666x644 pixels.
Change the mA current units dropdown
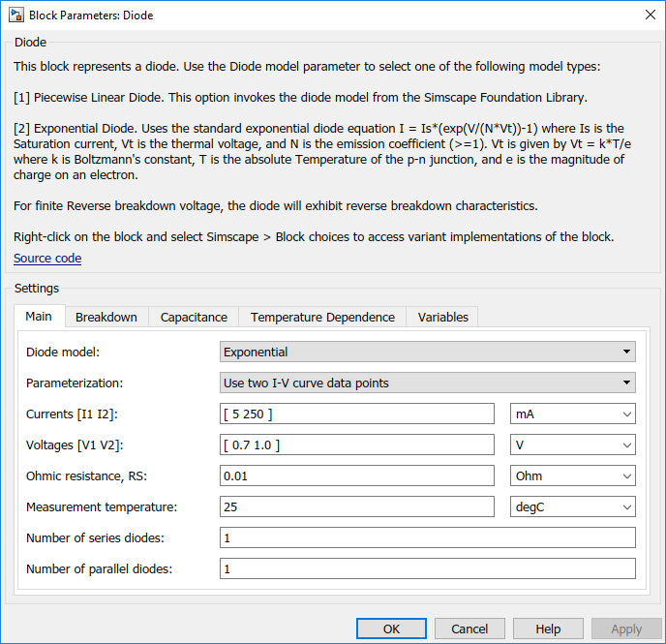tap(572, 414)
